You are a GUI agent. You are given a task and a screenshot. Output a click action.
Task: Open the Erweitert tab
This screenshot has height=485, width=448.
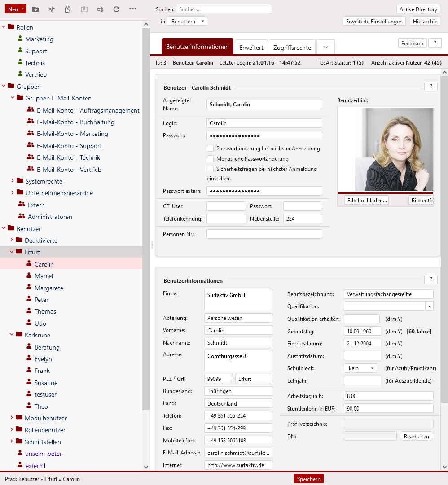point(251,48)
